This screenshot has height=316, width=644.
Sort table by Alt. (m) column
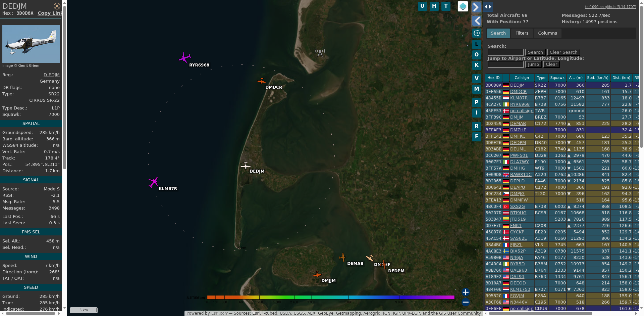pos(576,78)
